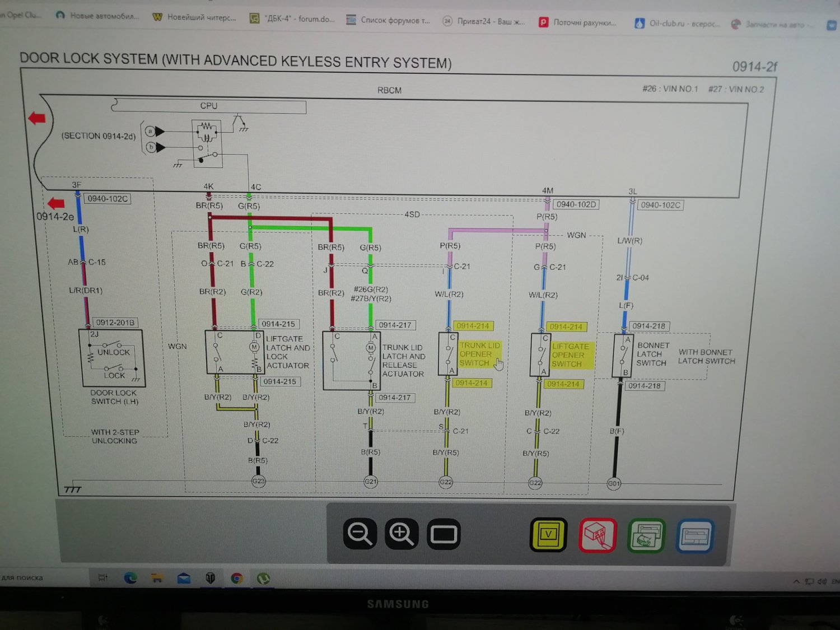
Task: Open 'Запчасти на авто' bookmark
Action: [x=772, y=25]
